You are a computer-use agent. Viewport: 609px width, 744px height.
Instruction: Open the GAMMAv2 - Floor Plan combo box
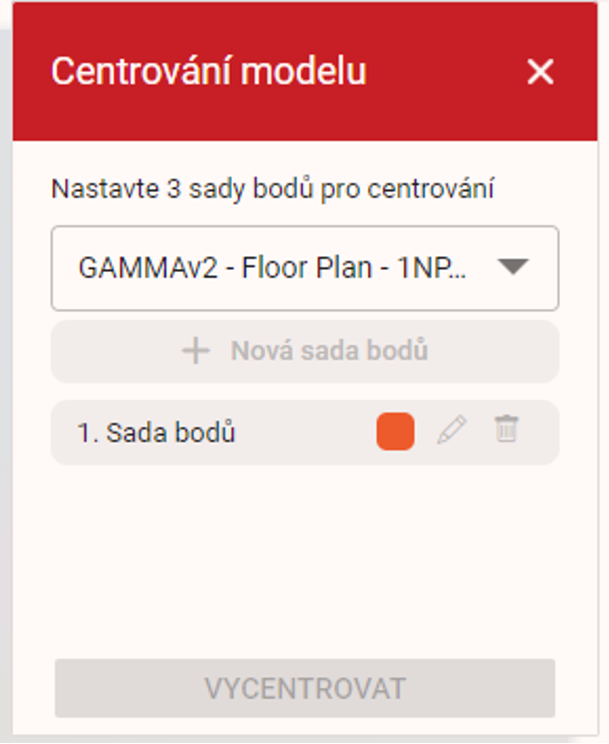[x=304, y=268]
